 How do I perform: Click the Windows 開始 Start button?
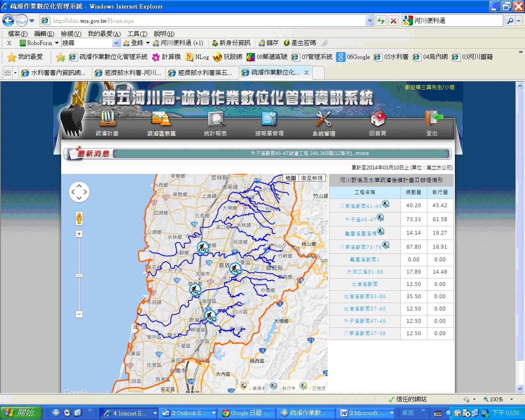(21, 413)
